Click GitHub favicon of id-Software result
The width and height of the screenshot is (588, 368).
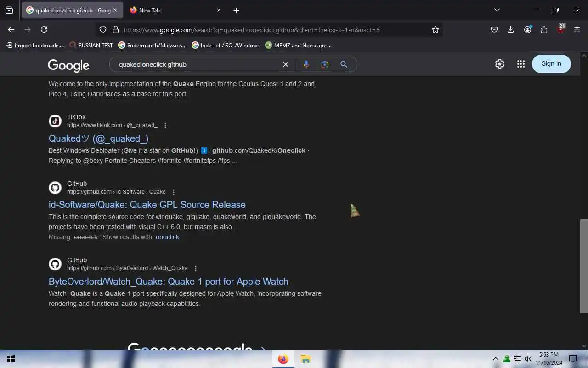tap(55, 188)
